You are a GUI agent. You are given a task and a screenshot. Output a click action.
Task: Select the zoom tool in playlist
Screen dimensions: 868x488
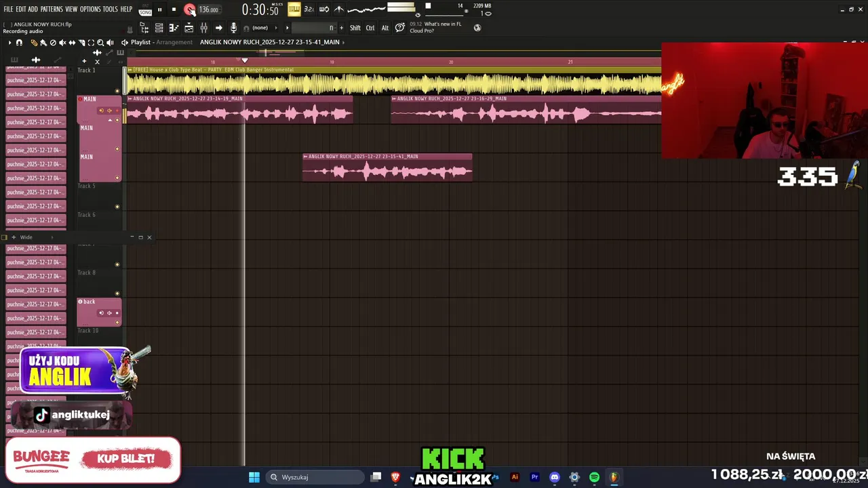pos(100,43)
